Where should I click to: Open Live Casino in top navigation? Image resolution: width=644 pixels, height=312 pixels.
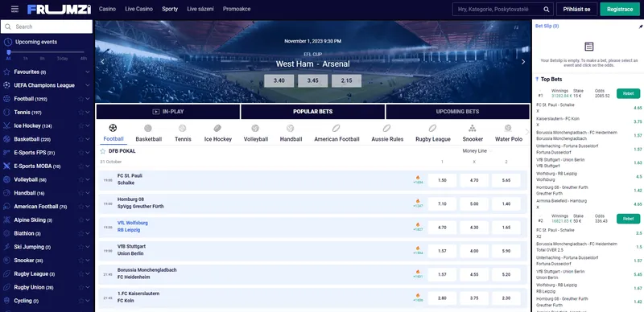click(x=138, y=9)
